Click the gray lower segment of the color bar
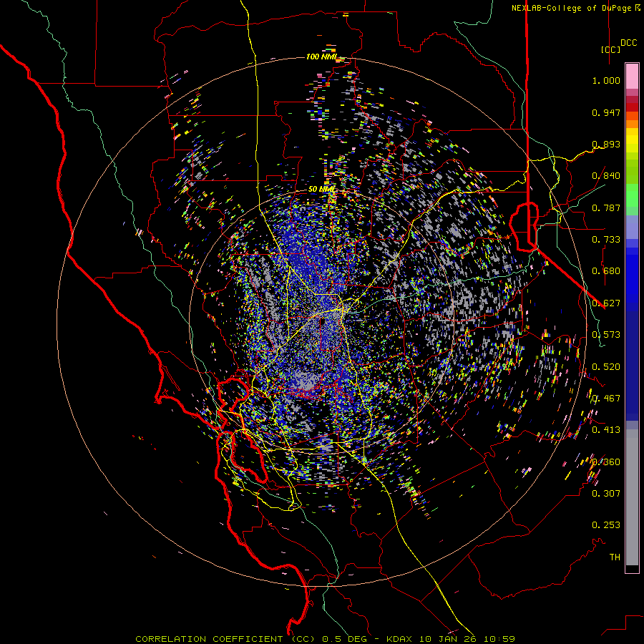The width and height of the screenshot is (644, 644). [632, 497]
